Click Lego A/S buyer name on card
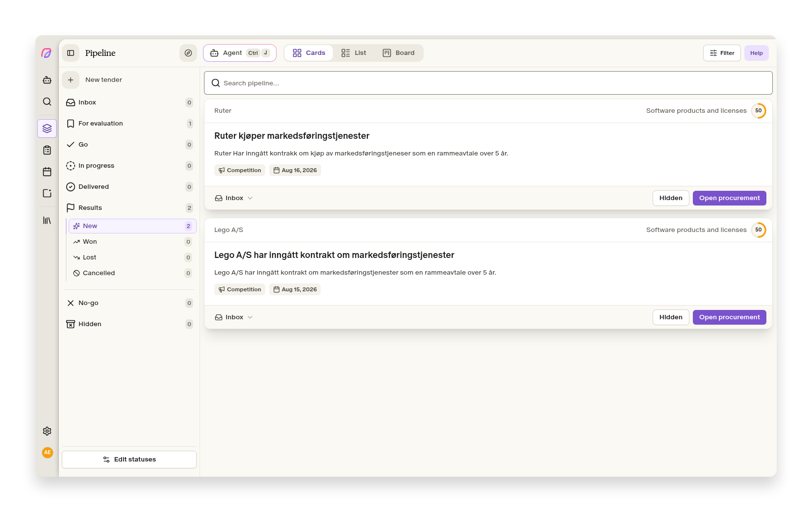812x512 pixels. tap(228, 230)
